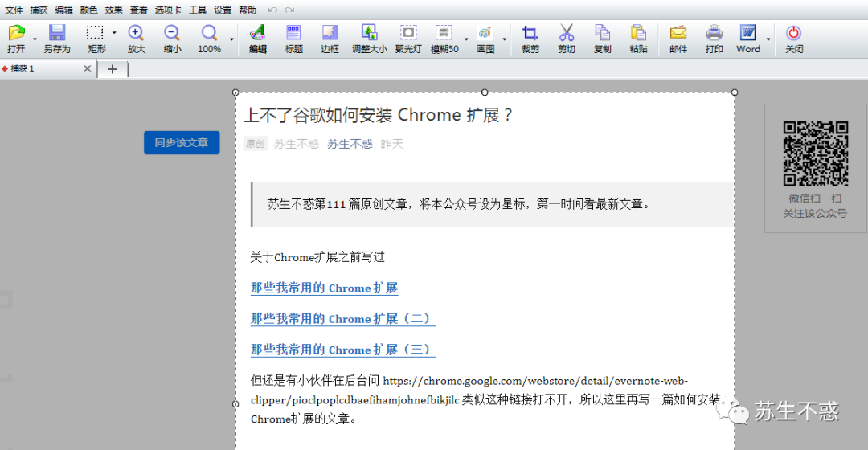The height and width of the screenshot is (450, 868).
Task: Open the 文件 menu
Action: point(14,10)
